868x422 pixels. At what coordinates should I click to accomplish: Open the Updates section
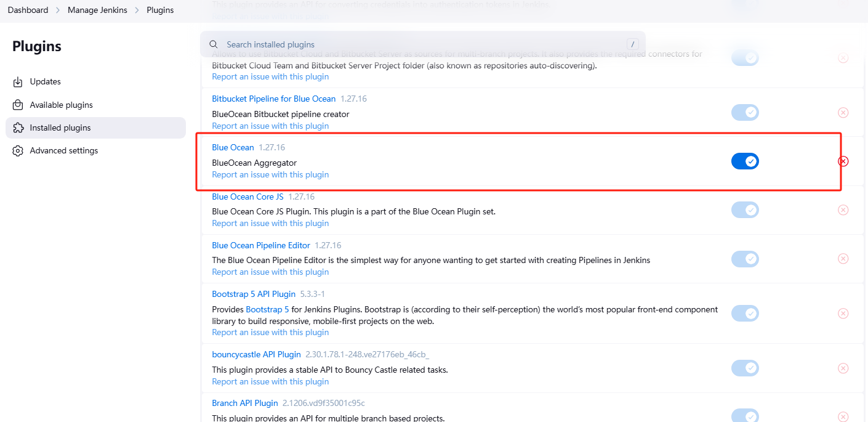coord(95,82)
